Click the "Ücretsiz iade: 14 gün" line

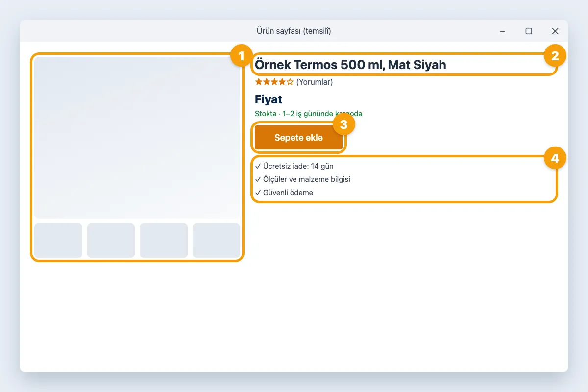click(294, 166)
